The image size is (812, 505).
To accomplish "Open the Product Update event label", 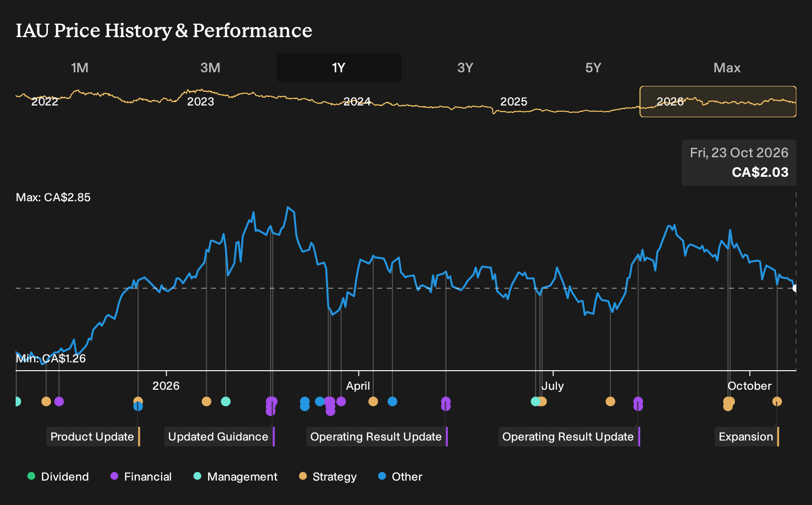I will point(93,437).
